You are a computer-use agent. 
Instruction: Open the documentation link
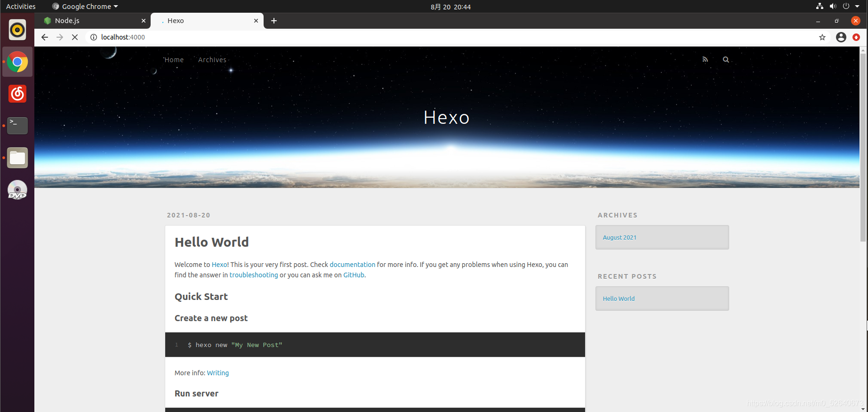353,265
